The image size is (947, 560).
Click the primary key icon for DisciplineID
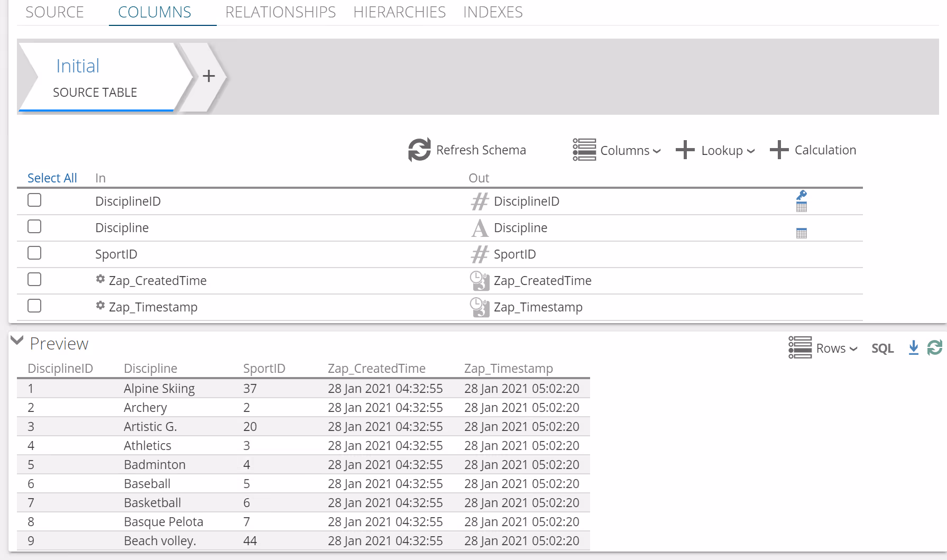coord(802,195)
